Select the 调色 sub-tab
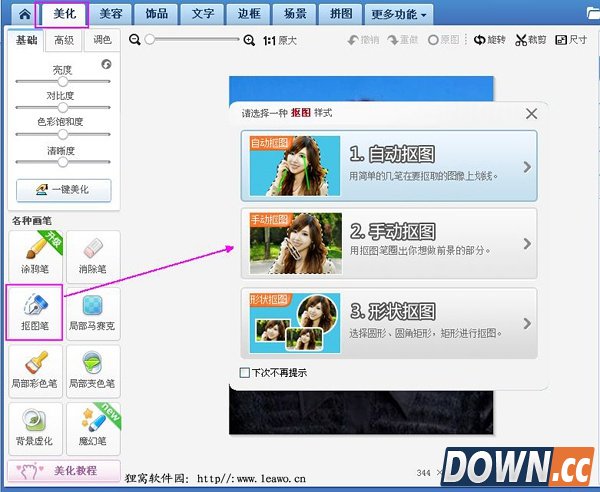The image size is (600, 492). coord(102,40)
